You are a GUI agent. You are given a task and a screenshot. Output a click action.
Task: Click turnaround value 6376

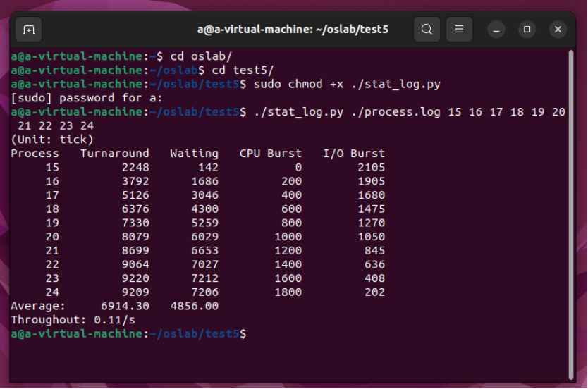point(135,209)
